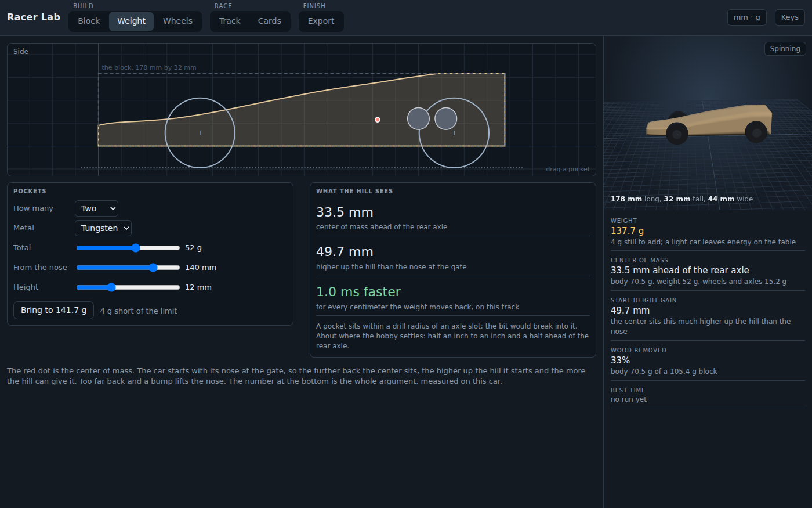Click the '33%' wood removed value
The height and width of the screenshot is (508, 812).
(620, 360)
